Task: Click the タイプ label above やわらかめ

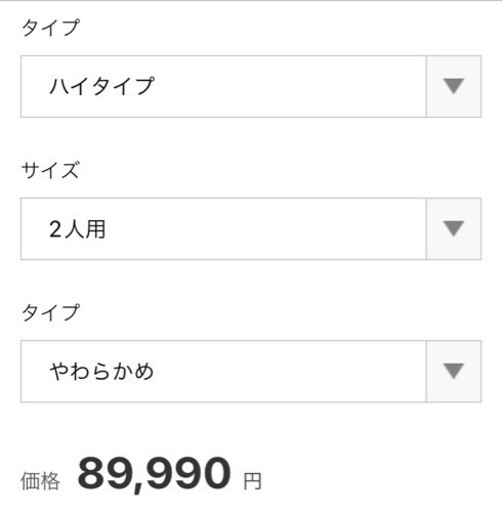Action: pyautogui.click(x=50, y=312)
